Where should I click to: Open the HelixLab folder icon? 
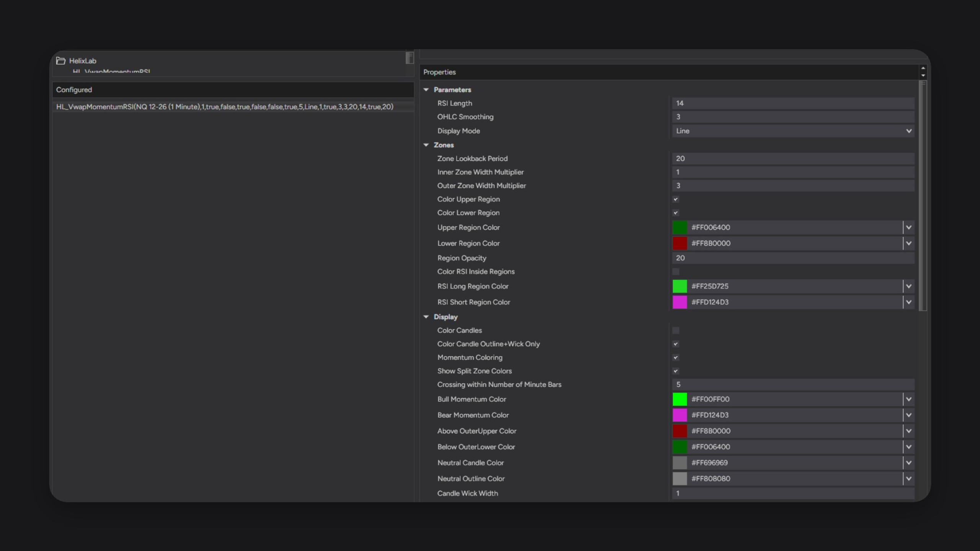click(60, 60)
